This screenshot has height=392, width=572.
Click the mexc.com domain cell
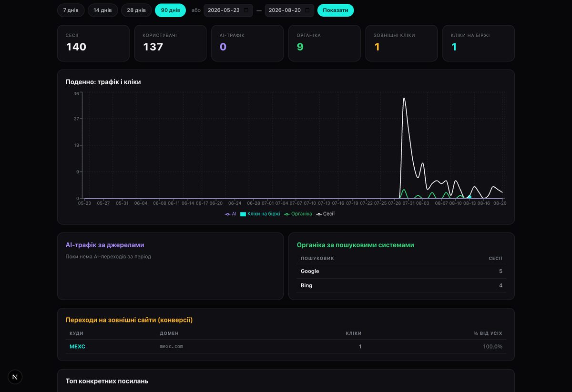[x=172, y=346]
